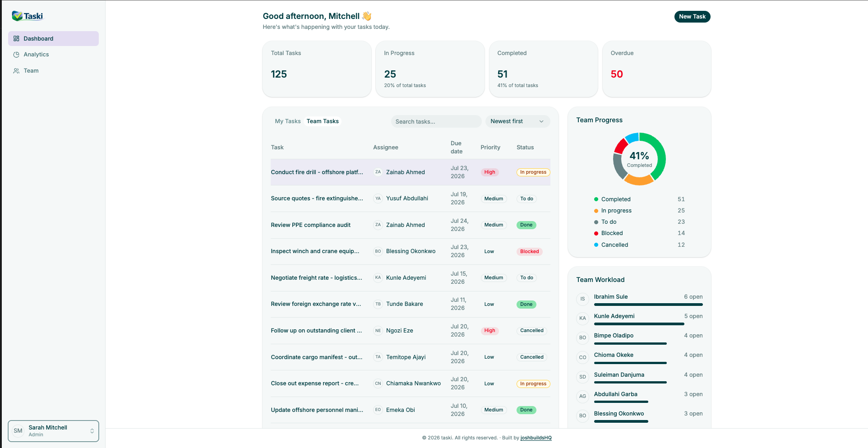Open the Newest first sort dropdown
This screenshot has width=868, height=448.
517,121
